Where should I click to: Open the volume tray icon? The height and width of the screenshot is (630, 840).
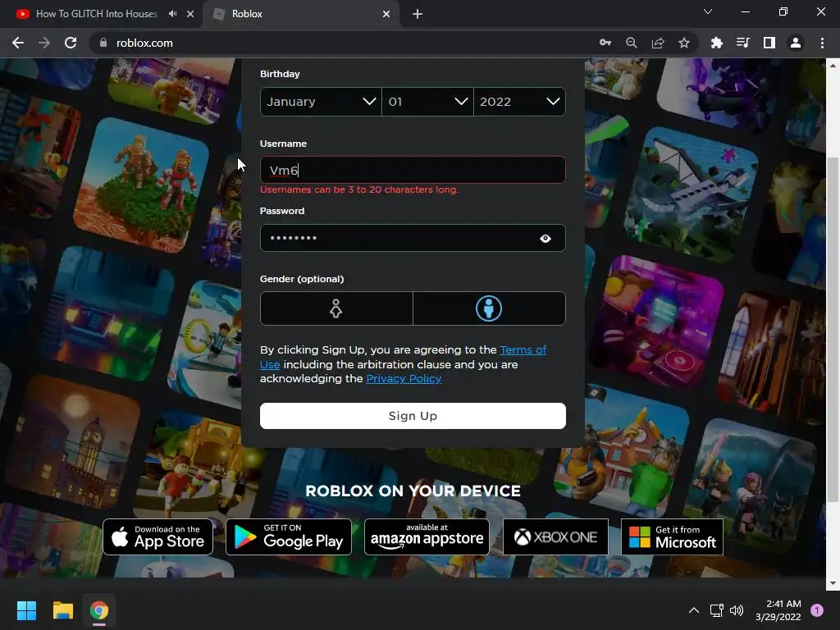737,610
